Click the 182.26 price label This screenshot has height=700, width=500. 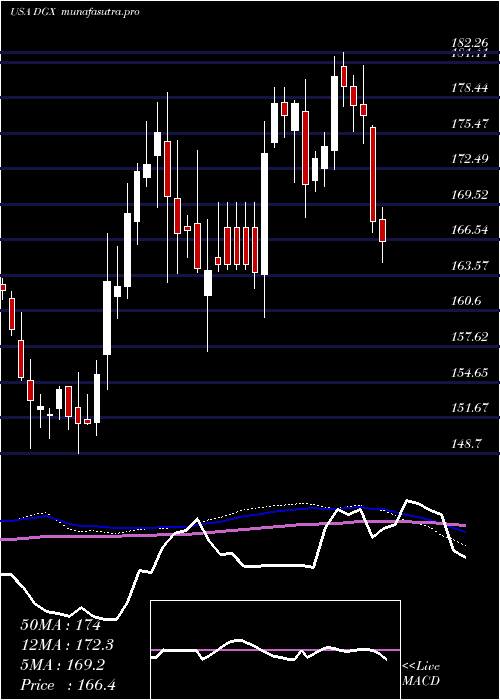[469, 43]
